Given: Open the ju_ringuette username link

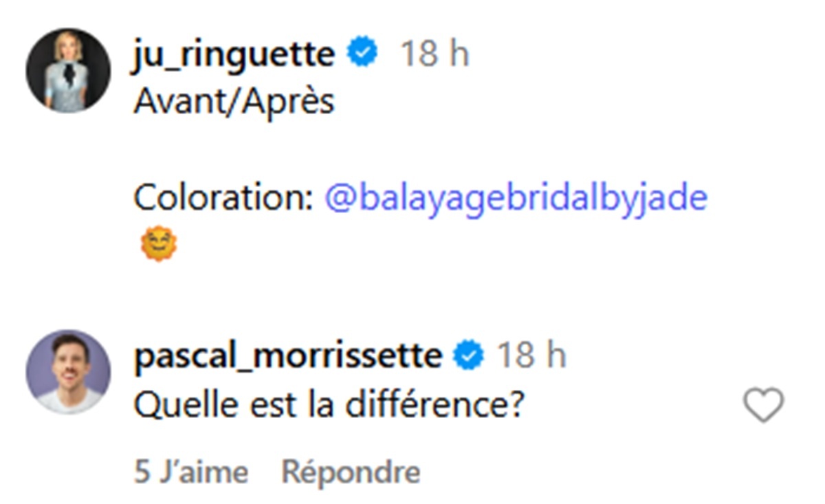Looking at the screenshot, I should click(233, 54).
